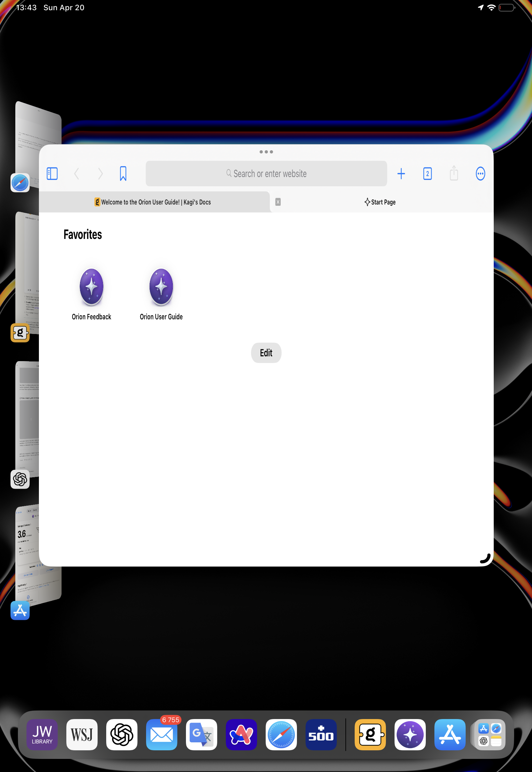Viewport: 532px width, 772px height.
Task: Expand the App Library folder in dock
Action: coord(489,735)
